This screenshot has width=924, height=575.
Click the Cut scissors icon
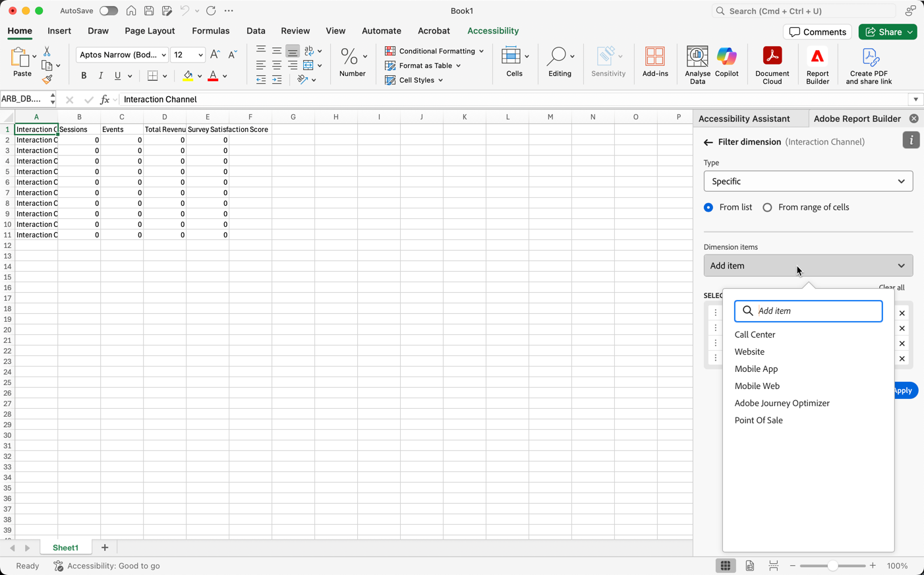pos(47,51)
